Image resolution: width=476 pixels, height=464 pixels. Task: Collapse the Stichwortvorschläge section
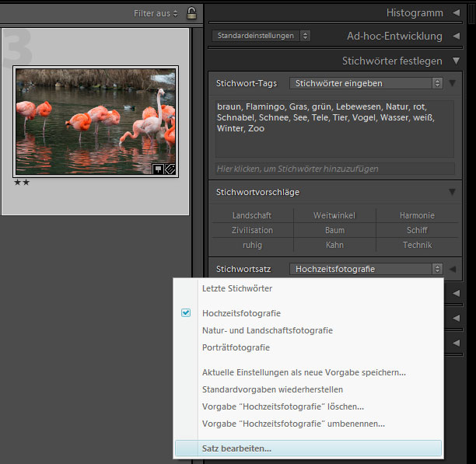452,192
